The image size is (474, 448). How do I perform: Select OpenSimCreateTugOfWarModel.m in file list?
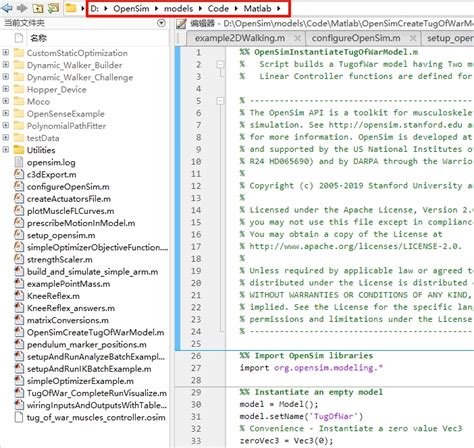click(x=95, y=332)
